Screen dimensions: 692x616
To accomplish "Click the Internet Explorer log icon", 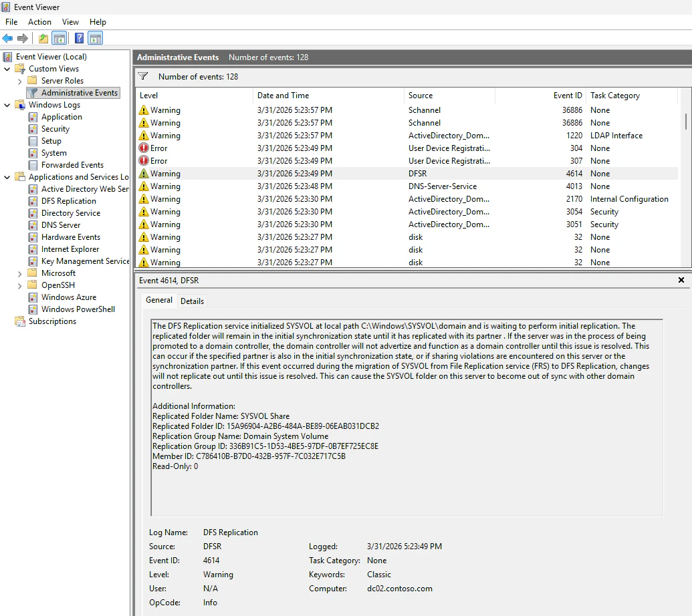I will click(33, 249).
